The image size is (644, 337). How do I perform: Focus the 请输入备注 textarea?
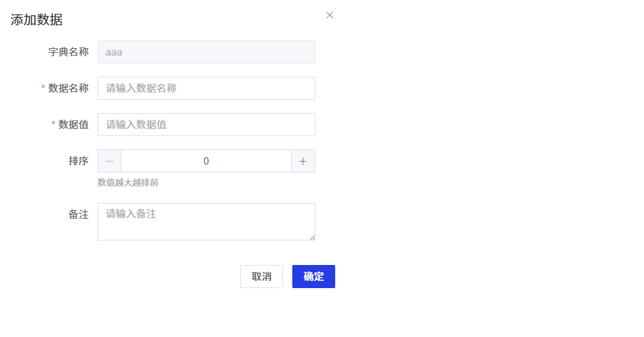[206, 221]
